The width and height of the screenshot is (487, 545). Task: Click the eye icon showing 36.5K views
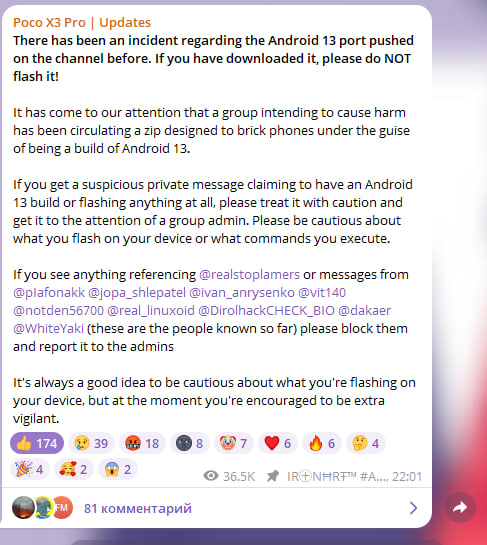pyautogui.click(x=211, y=475)
